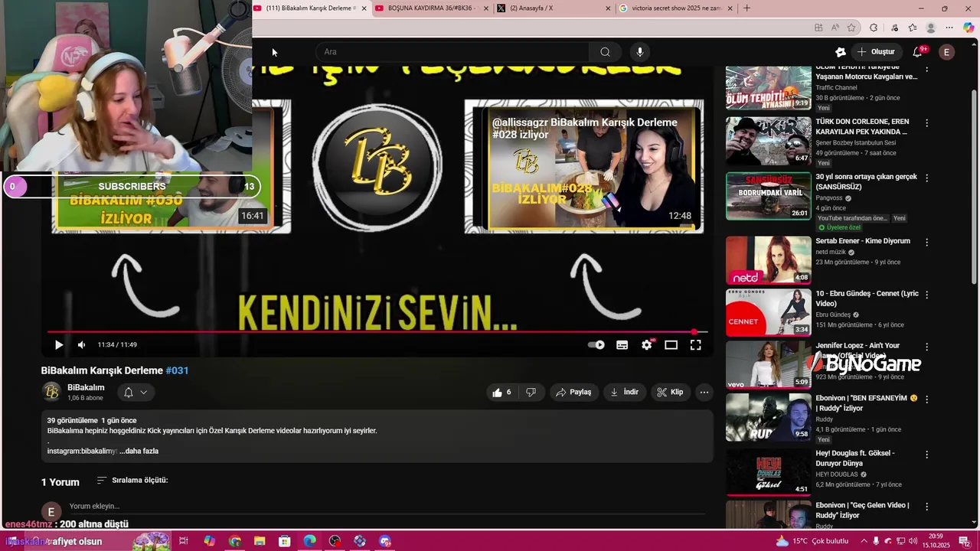This screenshot has height=551, width=980.
Task: Add this page to browser favorites
Action: tap(851, 28)
